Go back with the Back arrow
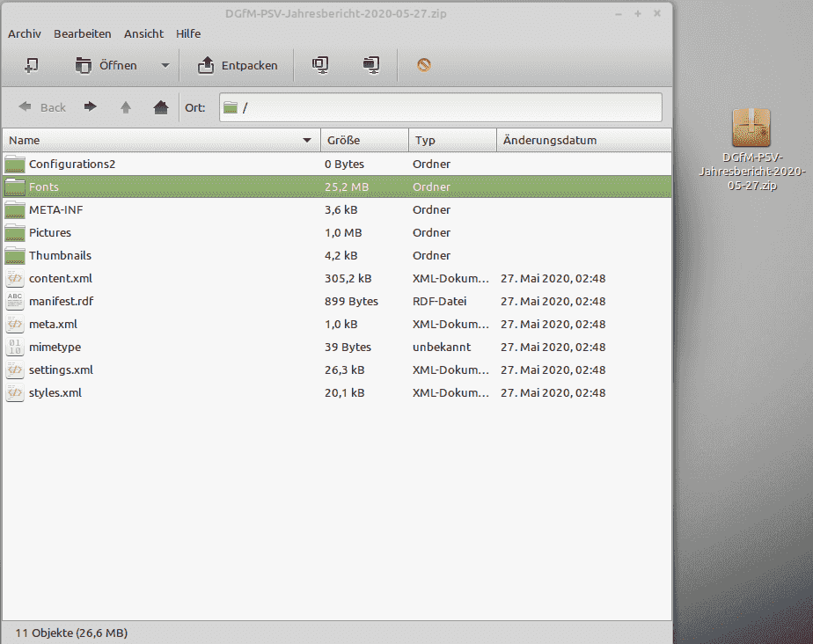813x644 pixels. pos(25,106)
